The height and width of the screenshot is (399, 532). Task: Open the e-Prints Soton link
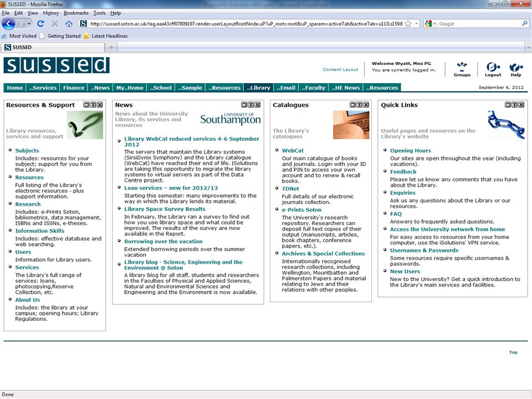[301, 209]
